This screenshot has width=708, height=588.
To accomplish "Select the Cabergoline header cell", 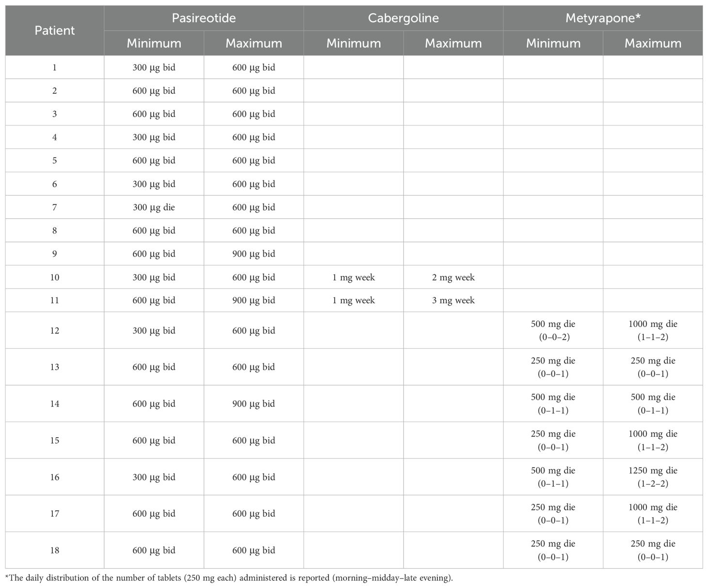I will point(403,18).
